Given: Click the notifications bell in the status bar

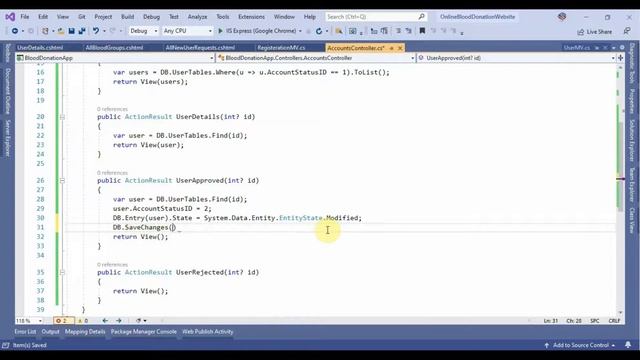Looking at the screenshot, I should 628,345.
